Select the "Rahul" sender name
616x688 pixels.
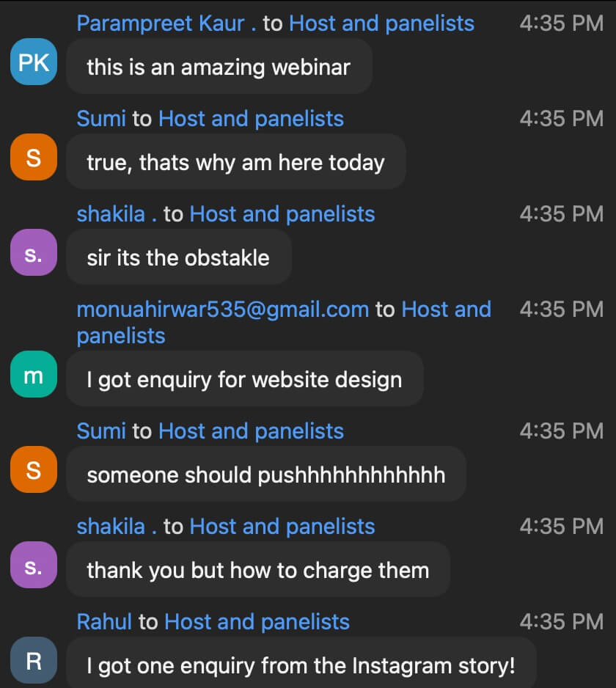pyautogui.click(x=104, y=622)
